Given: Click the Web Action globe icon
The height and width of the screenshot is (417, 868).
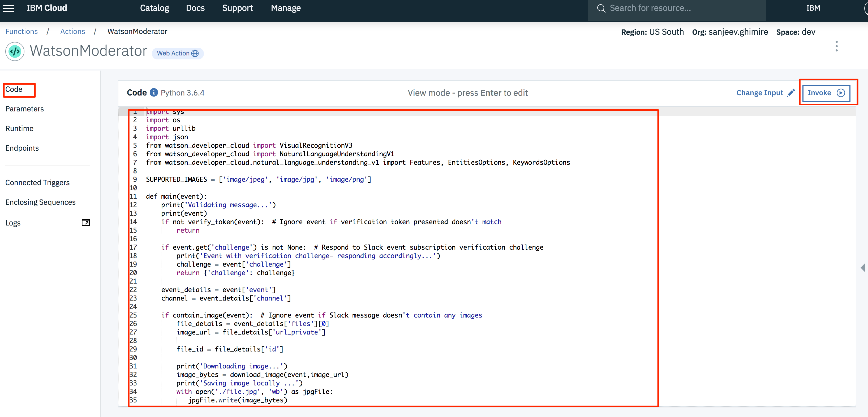Looking at the screenshot, I should [195, 53].
